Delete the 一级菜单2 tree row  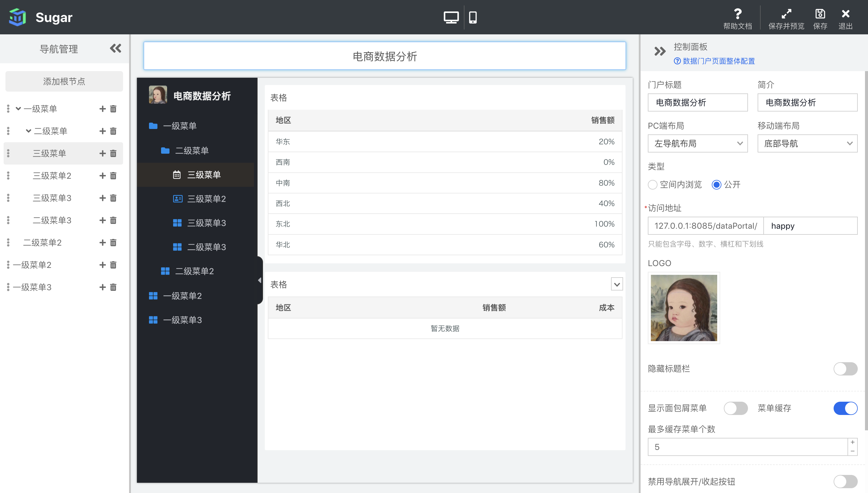[x=113, y=265]
